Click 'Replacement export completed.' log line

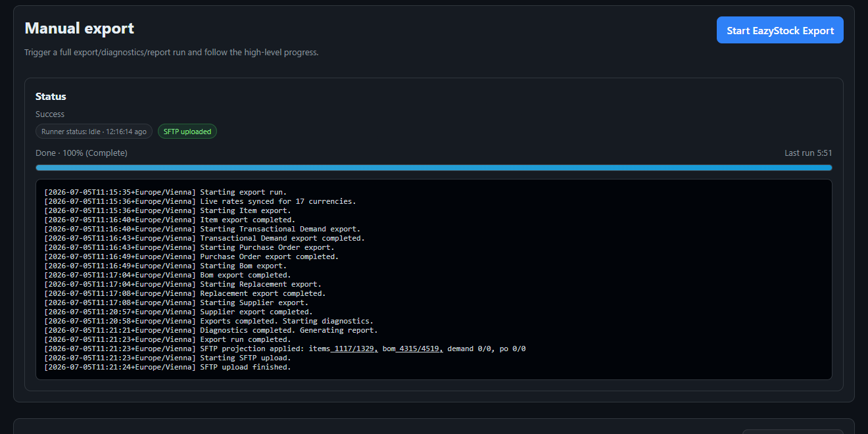pyautogui.click(x=185, y=293)
